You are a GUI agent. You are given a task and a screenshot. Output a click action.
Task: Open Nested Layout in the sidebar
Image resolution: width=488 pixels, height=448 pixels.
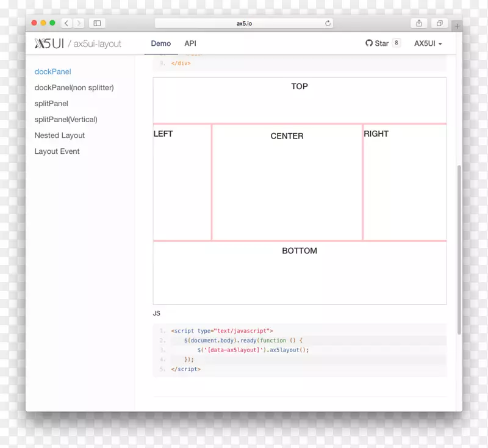[59, 135]
